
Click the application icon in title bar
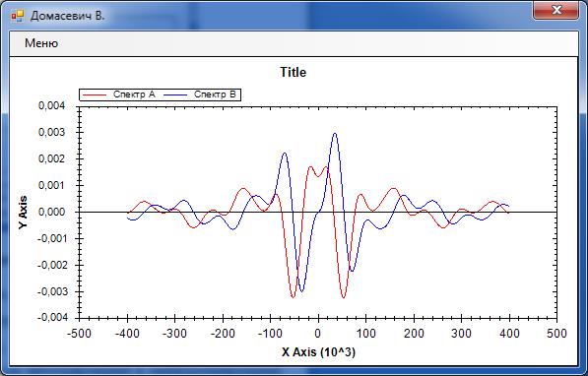click(x=18, y=16)
